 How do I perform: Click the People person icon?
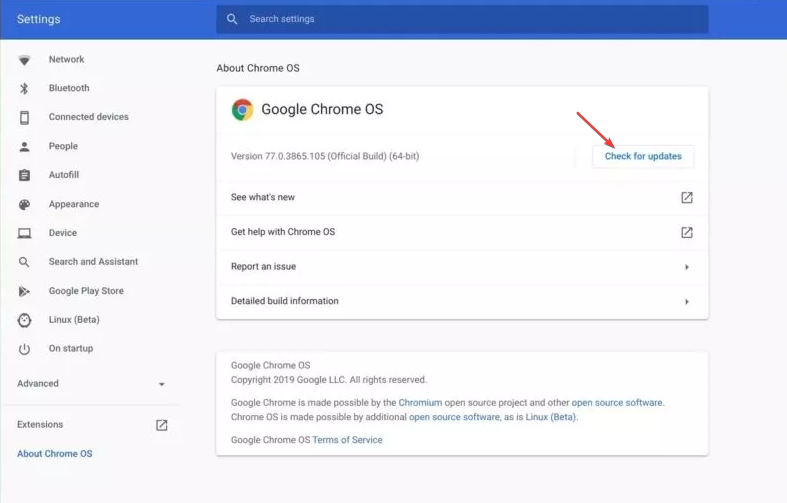click(x=24, y=147)
